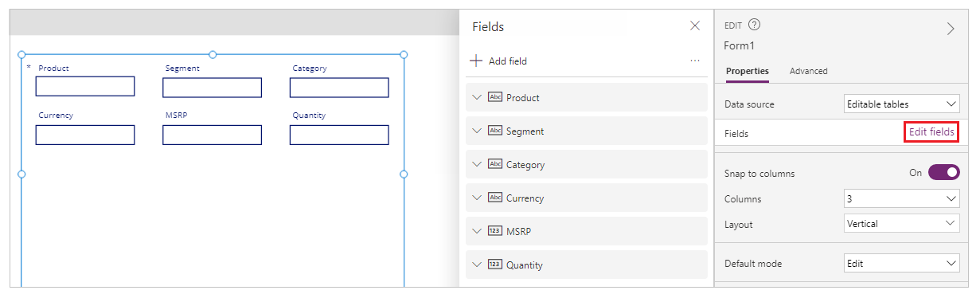Viewport: 980px width, 298px height.
Task: Click the Add field label
Action: click(x=508, y=61)
